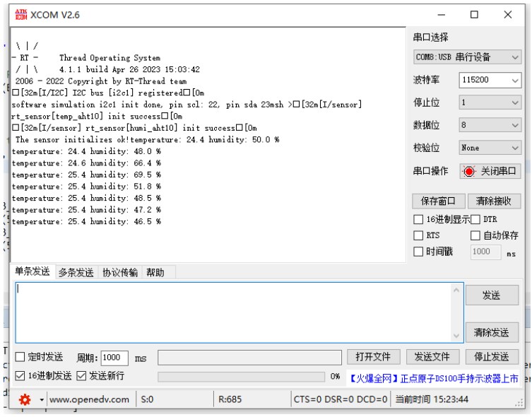532x417 pixels.
Task: Click the 'Thread Operating System' line
Action: click(110, 58)
